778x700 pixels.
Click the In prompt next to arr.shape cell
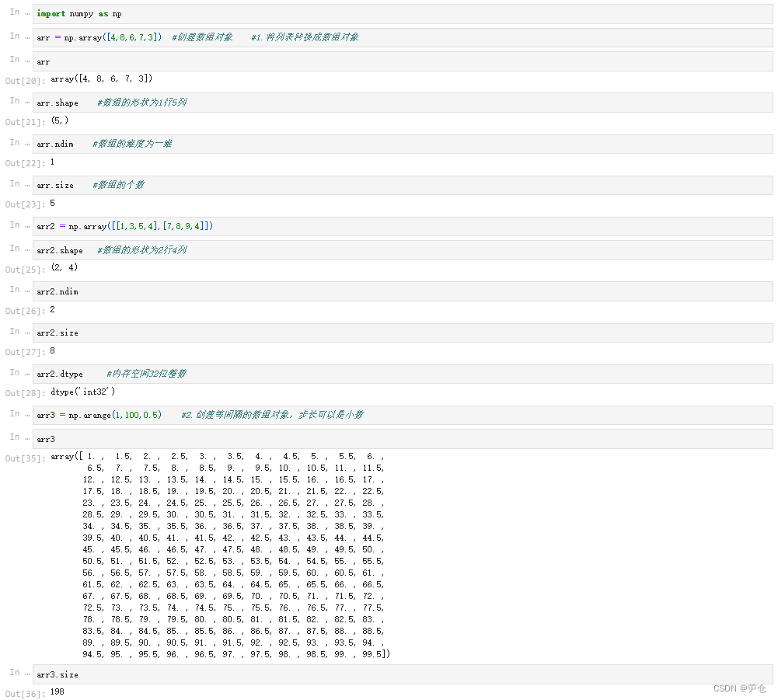14,102
